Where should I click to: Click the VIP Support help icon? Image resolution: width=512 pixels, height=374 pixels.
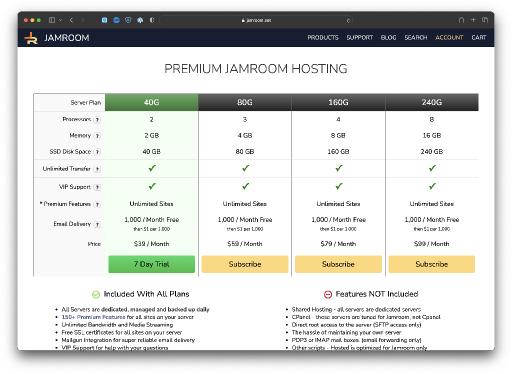click(97, 187)
